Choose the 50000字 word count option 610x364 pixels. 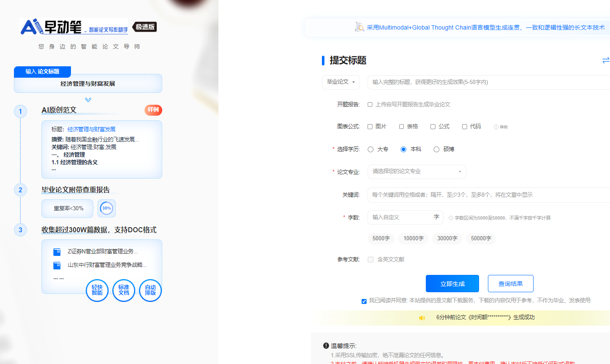tap(481, 238)
